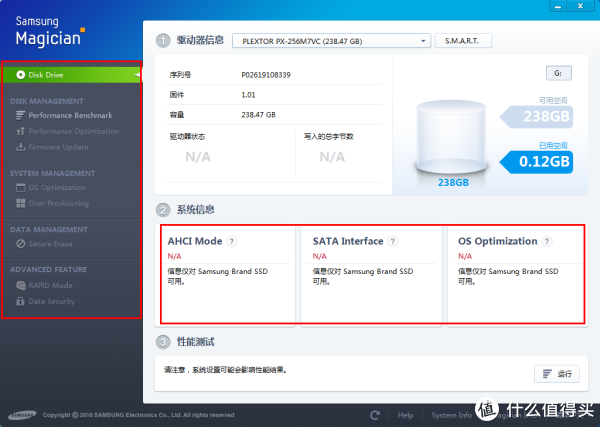The width and height of the screenshot is (600, 427).
Task: Click the AHCI Mode heading
Action: 195,241
